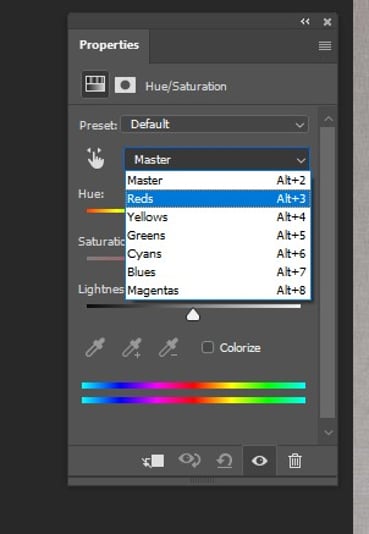Screen dimensions: 369x534
Task: Activate the on-image targeted adjustment hand tool
Action: tap(95, 158)
